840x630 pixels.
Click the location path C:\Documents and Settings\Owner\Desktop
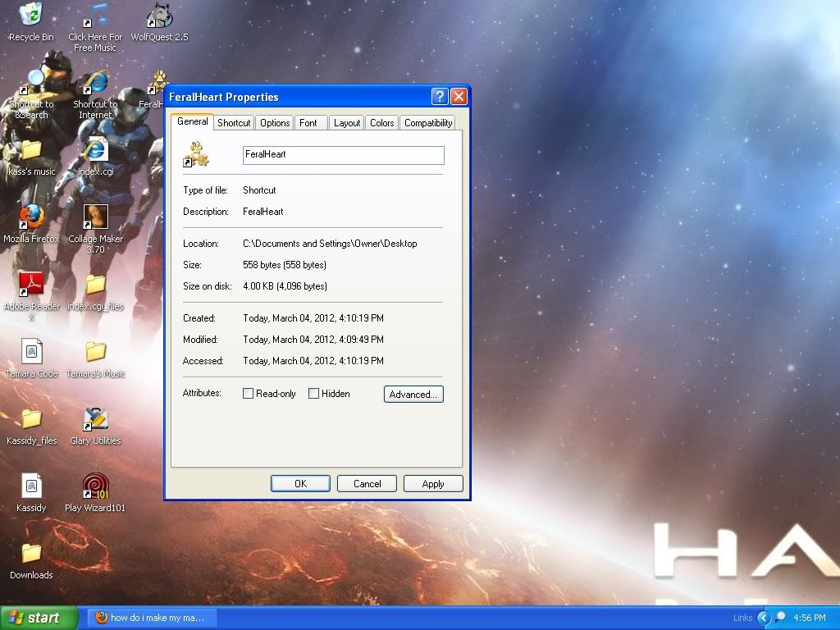coord(330,243)
